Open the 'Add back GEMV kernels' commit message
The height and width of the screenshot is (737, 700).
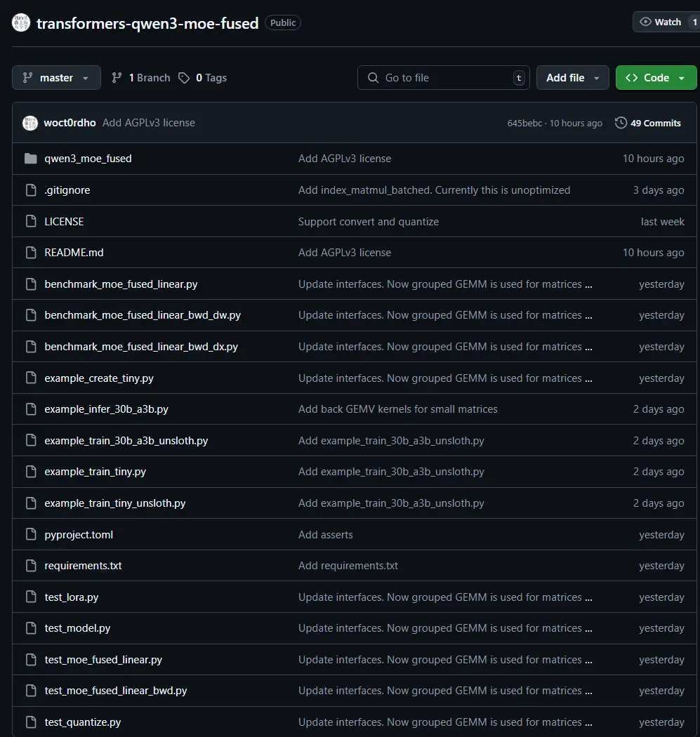click(x=397, y=409)
